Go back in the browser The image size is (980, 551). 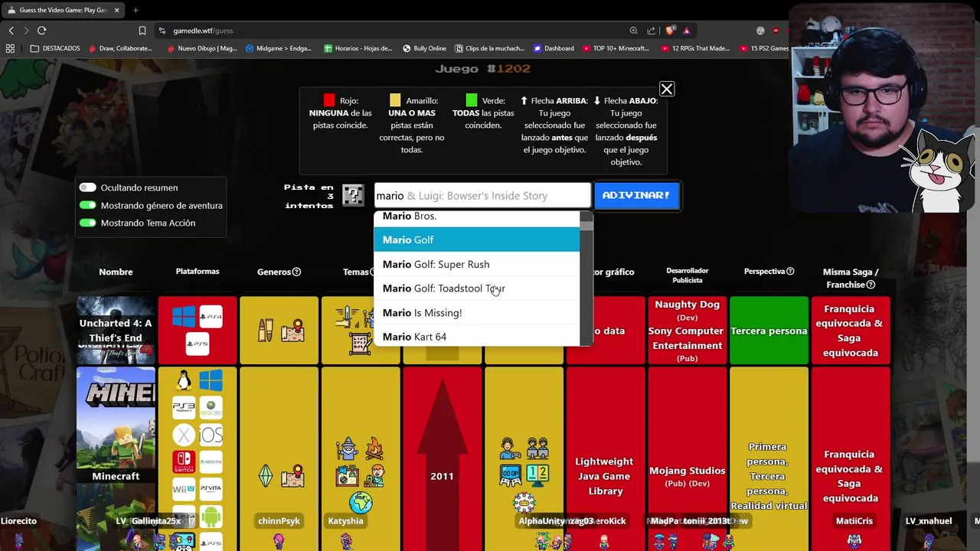click(11, 31)
